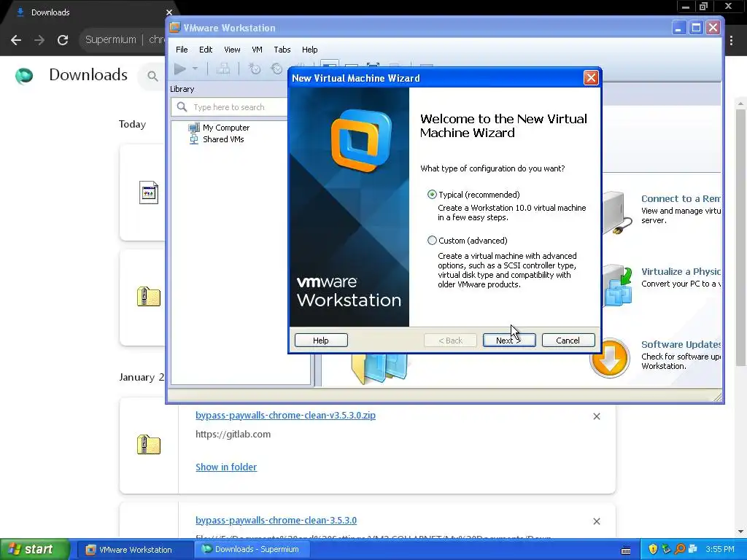Click Show in folder link
The image size is (747, 560).
[226, 467]
